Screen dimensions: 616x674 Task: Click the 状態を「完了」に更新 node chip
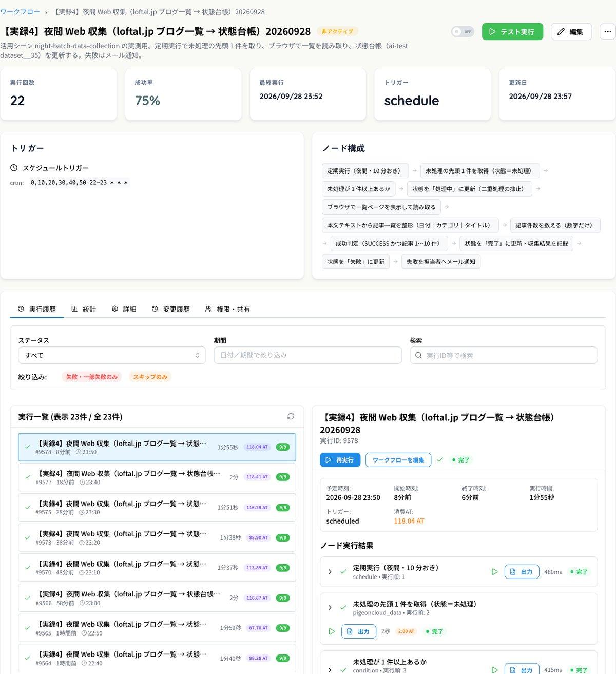516,243
